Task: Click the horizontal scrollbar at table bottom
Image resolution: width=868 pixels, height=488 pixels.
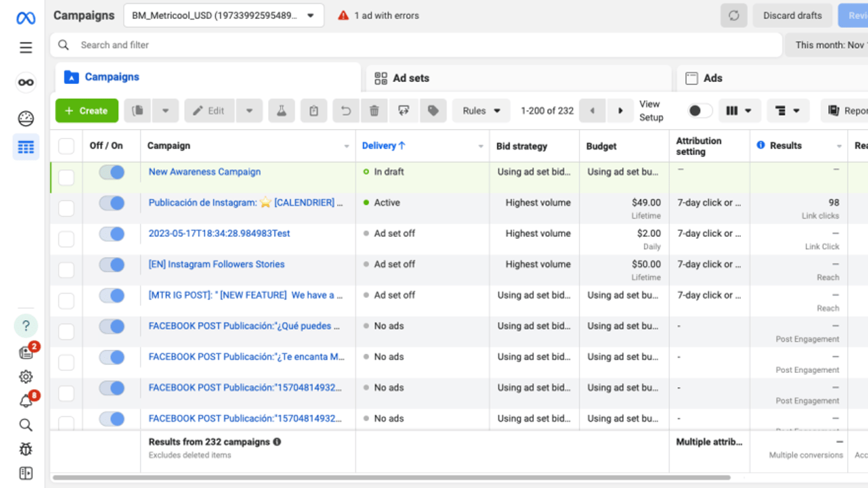Action: coord(391,477)
